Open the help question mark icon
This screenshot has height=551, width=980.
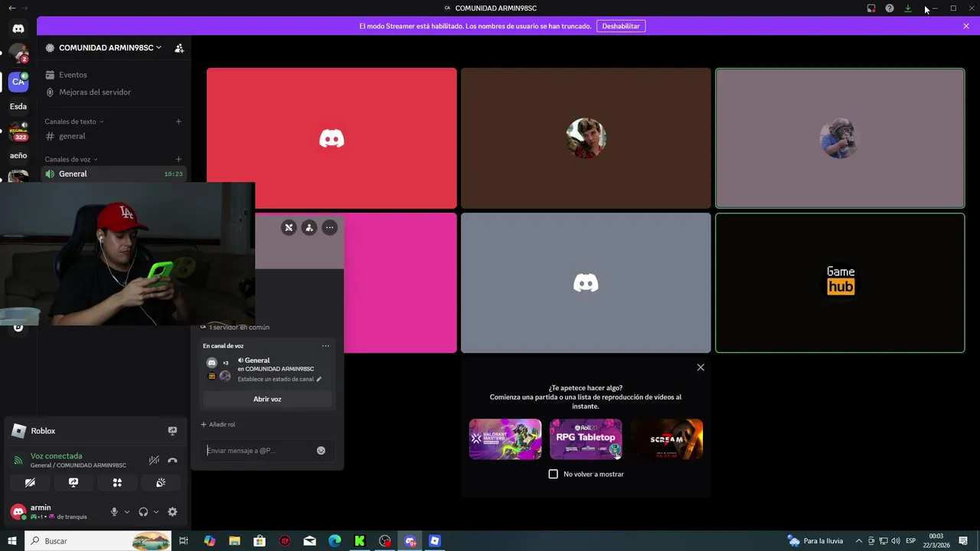(x=890, y=8)
